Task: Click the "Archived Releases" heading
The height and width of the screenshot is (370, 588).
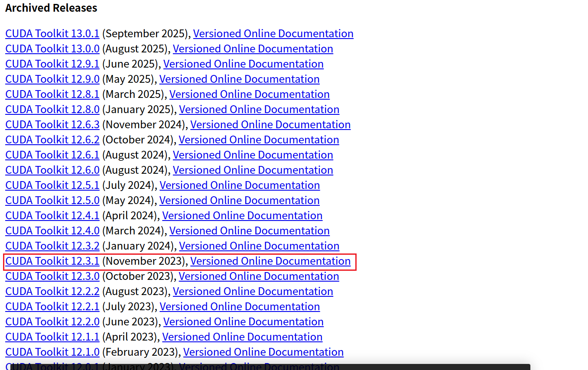Action: 51,8
